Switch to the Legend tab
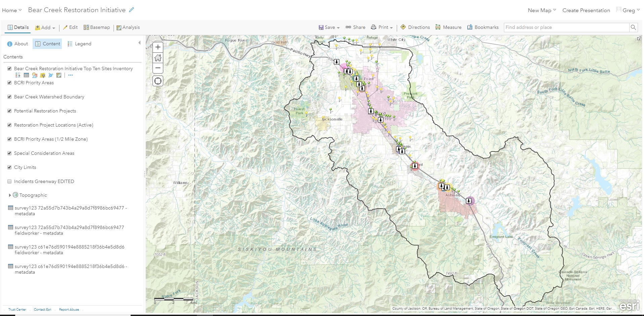The image size is (644, 316). pyautogui.click(x=79, y=44)
